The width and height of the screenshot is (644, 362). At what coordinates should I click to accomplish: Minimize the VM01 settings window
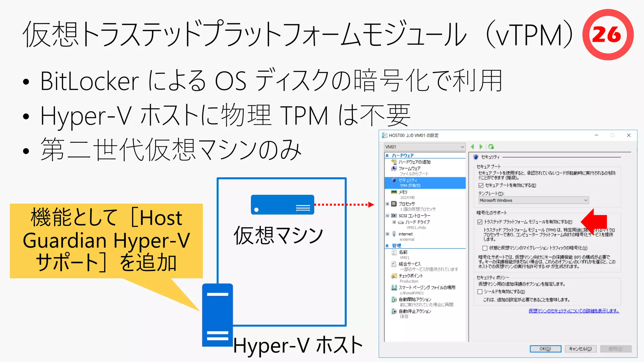(x=596, y=135)
